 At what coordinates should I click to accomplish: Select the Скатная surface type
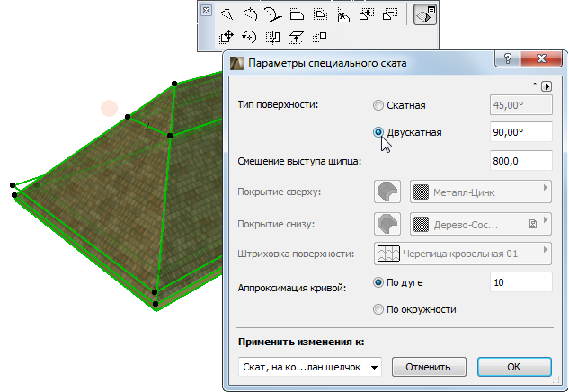tap(378, 105)
